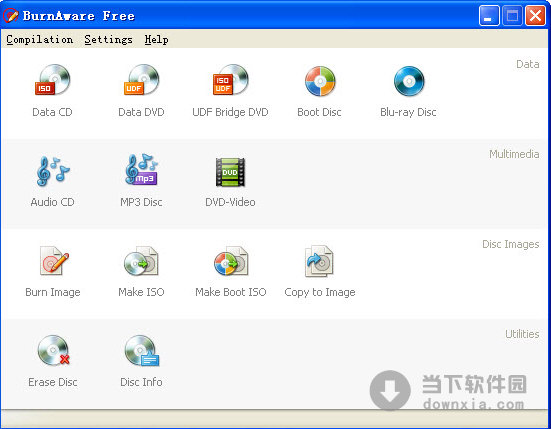Launch the MP3 Disc icon
Image resolution: width=551 pixels, height=429 pixels.
(142, 170)
